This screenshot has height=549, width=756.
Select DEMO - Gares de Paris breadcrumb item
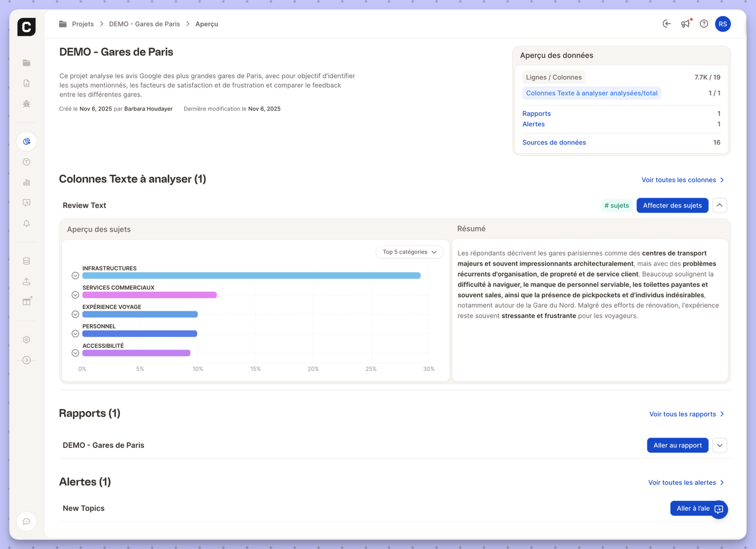tap(144, 24)
